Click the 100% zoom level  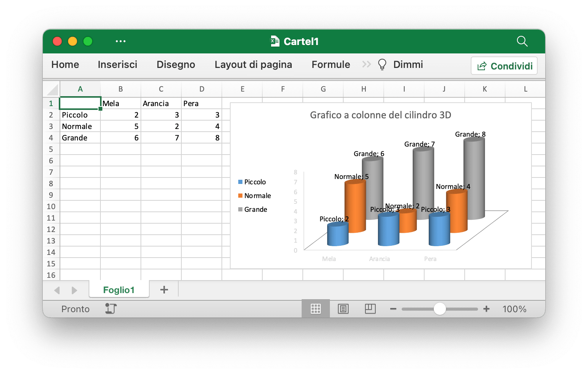tap(514, 309)
